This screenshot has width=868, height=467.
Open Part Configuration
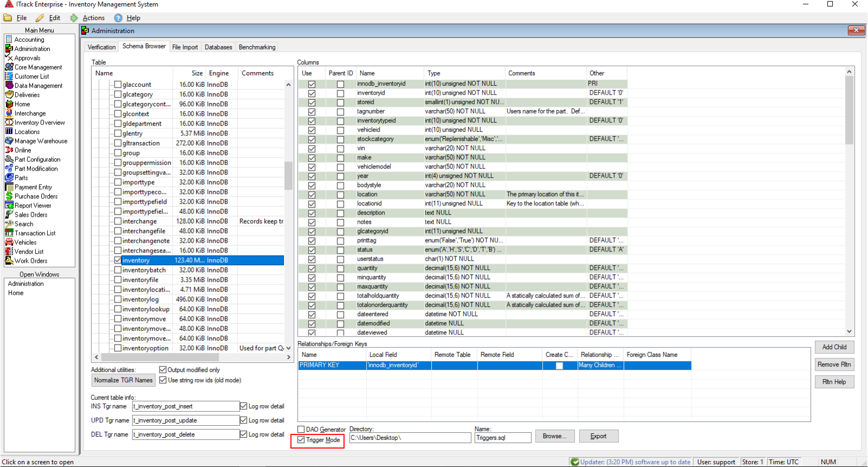click(x=37, y=160)
